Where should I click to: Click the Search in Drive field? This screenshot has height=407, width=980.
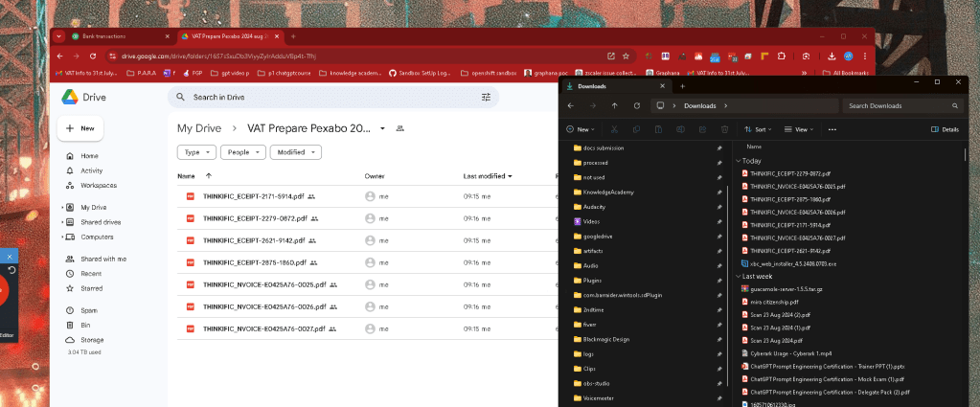pos(334,98)
